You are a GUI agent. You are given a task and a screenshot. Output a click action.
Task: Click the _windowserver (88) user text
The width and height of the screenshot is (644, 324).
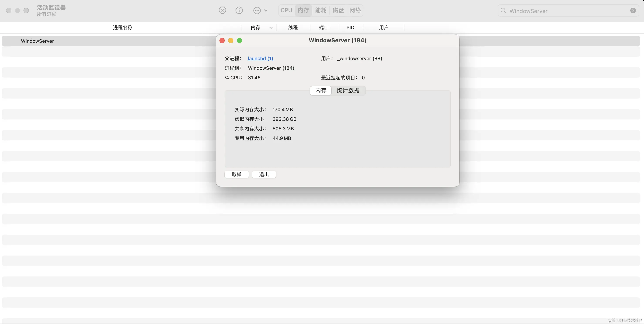(x=359, y=58)
